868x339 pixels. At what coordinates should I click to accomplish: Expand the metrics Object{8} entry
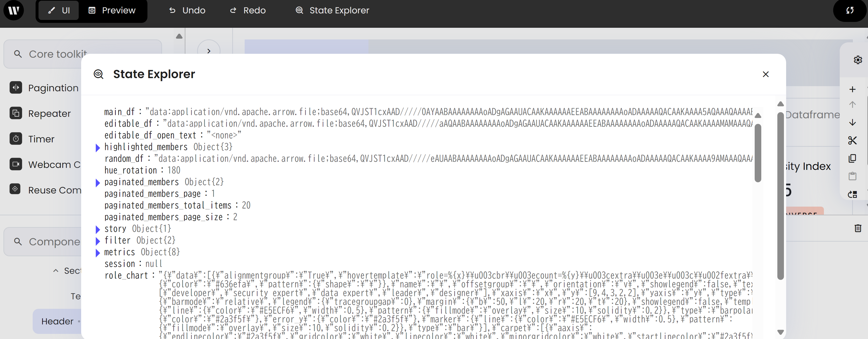(98, 252)
